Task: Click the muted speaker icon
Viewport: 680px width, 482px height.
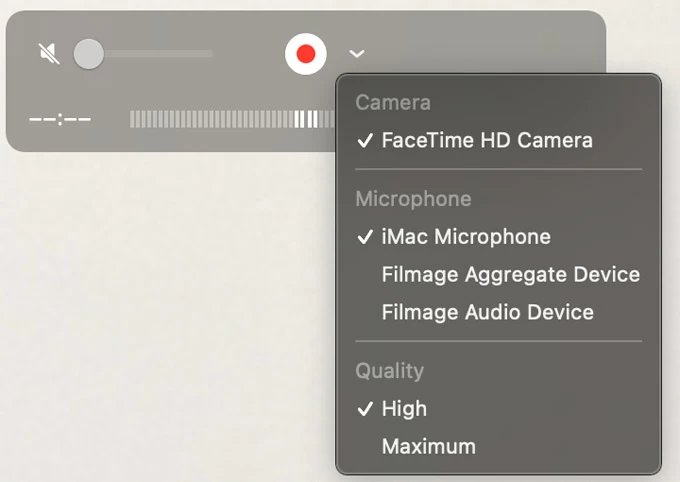Action: (x=49, y=54)
